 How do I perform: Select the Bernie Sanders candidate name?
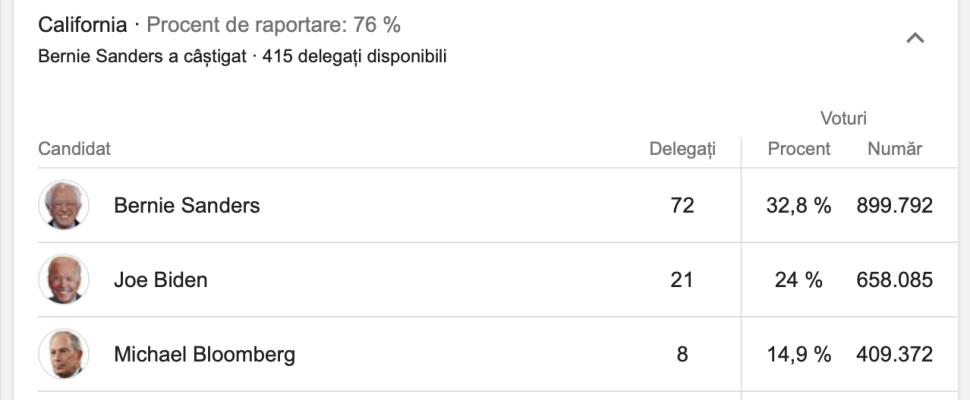(187, 205)
